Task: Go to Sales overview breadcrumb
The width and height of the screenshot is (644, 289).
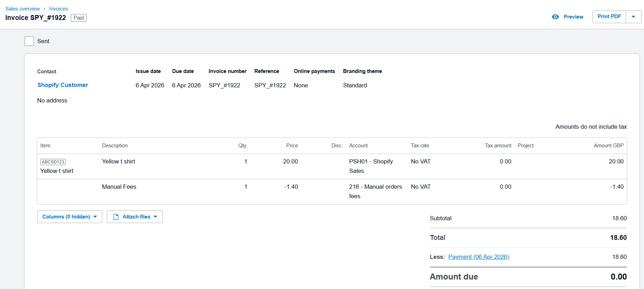Action: pos(22,9)
